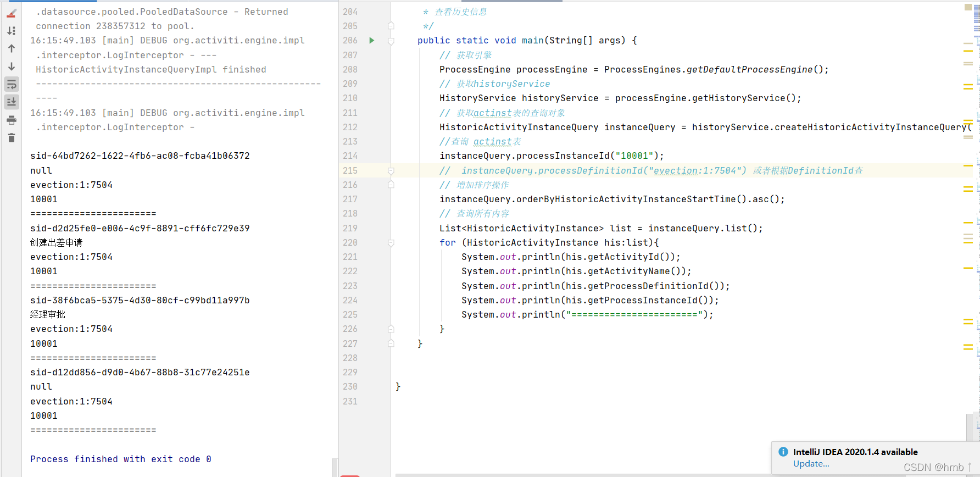
Task: Click the commented 'evection:1:7504' string in line 215
Action: tap(695, 171)
